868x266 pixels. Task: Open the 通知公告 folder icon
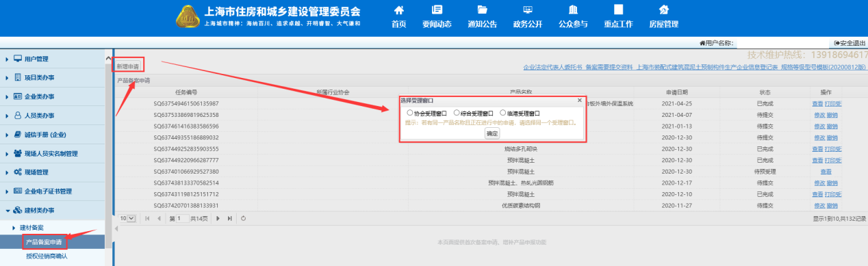(x=482, y=10)
